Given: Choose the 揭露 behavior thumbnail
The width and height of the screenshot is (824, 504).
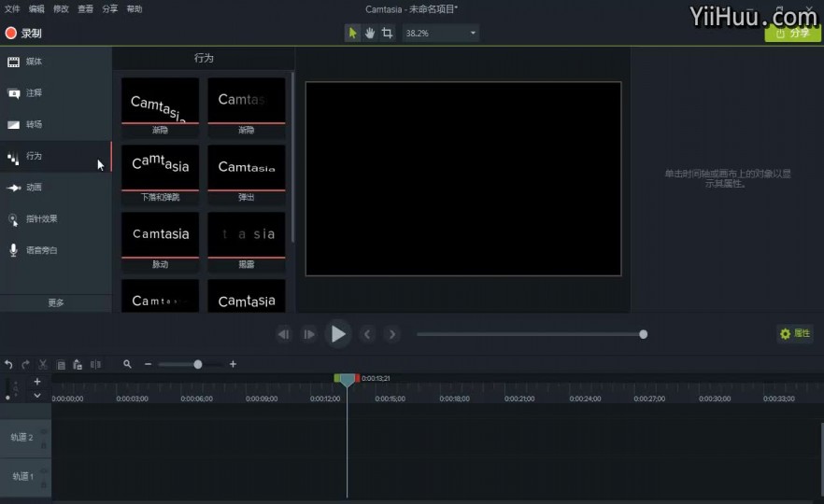Looking at the screenshot, I should (247, 241).
